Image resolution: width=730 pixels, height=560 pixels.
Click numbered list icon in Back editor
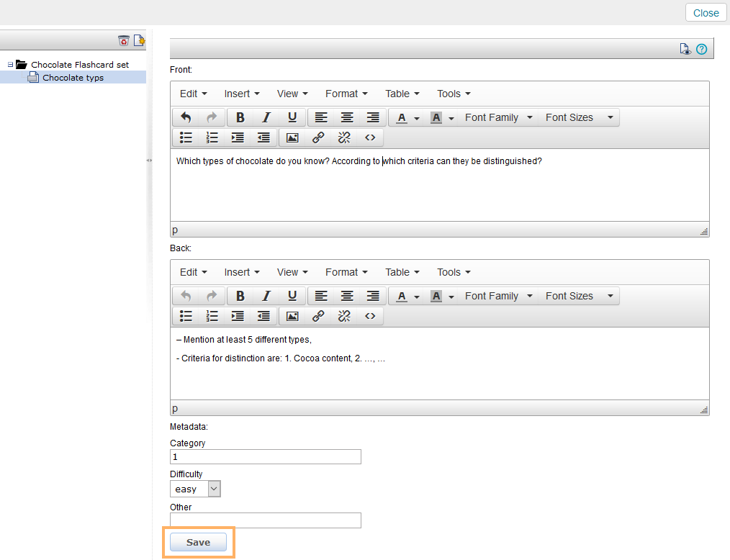(x=212, y=316)
